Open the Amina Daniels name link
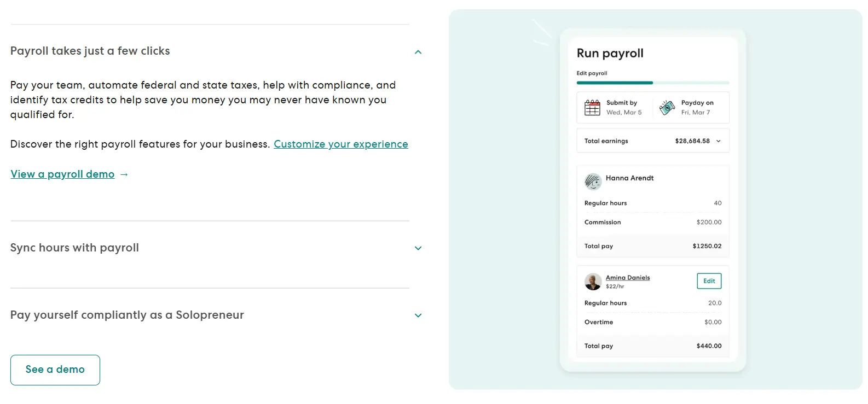 click(x=628, y=278)
